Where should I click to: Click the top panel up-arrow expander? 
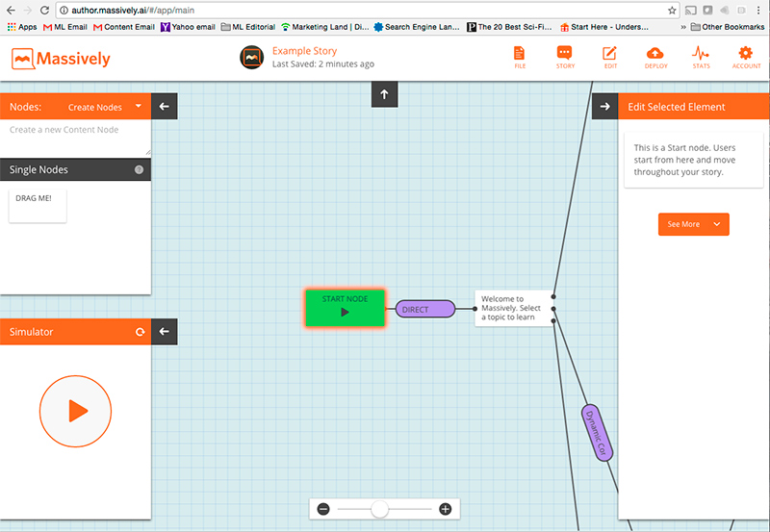point(384,94)
